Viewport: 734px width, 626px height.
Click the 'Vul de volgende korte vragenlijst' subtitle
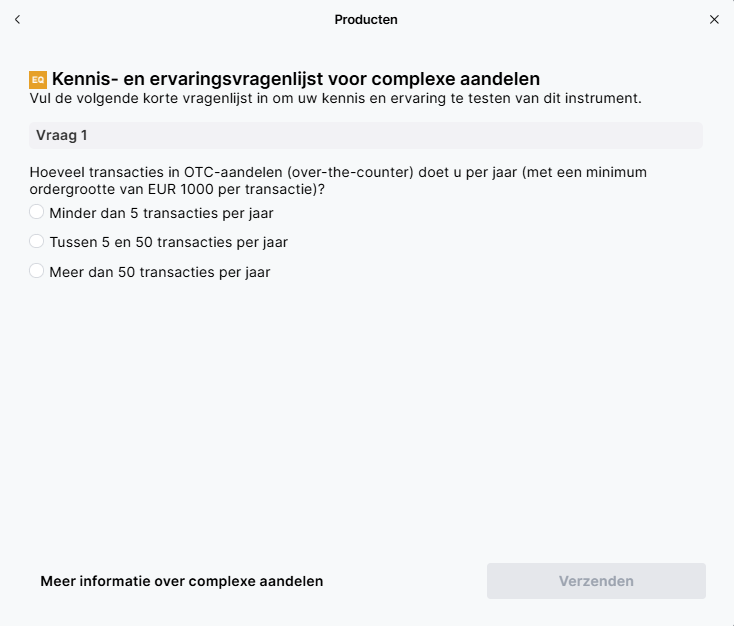pos(335,98)
